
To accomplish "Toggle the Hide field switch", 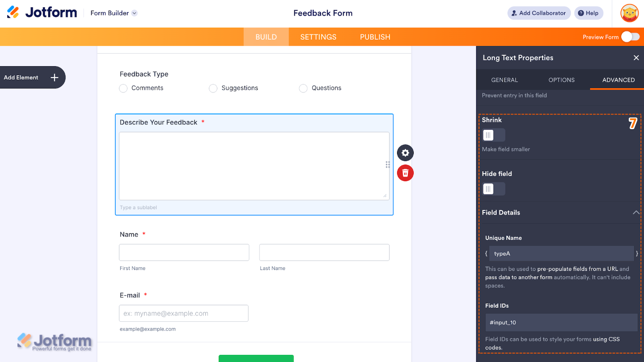I will coord(494,189).
